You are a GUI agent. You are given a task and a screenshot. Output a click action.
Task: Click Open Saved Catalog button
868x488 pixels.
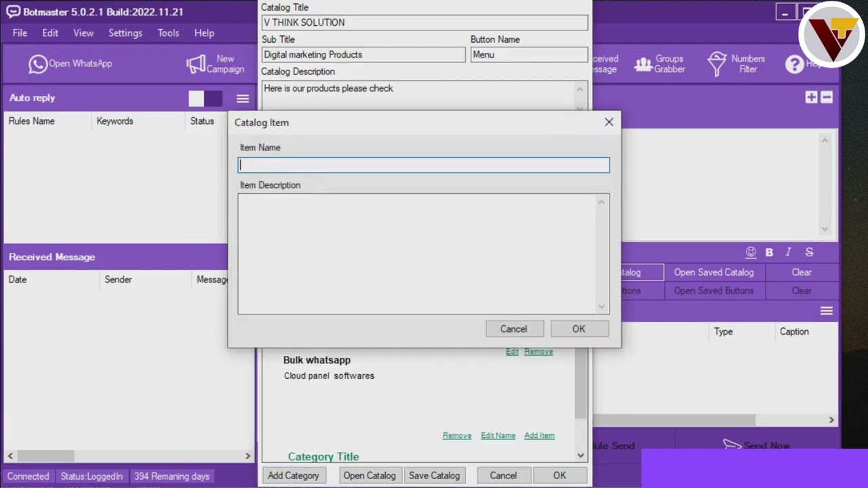point(714,272)
